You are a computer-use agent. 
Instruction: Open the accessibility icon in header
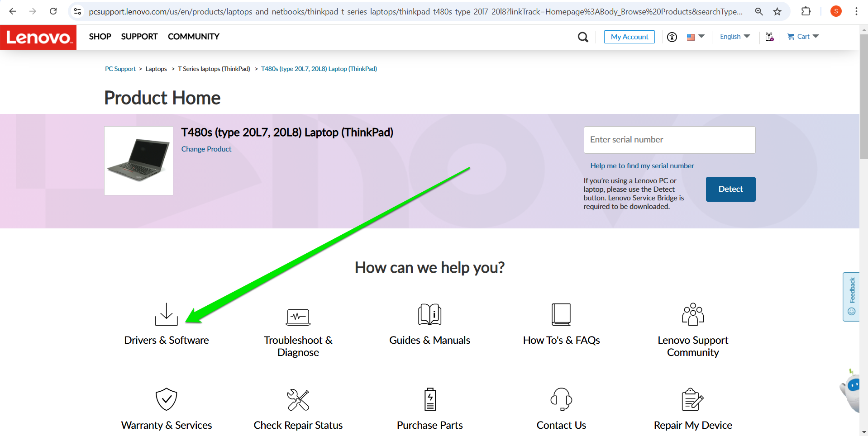click(672, 37)
